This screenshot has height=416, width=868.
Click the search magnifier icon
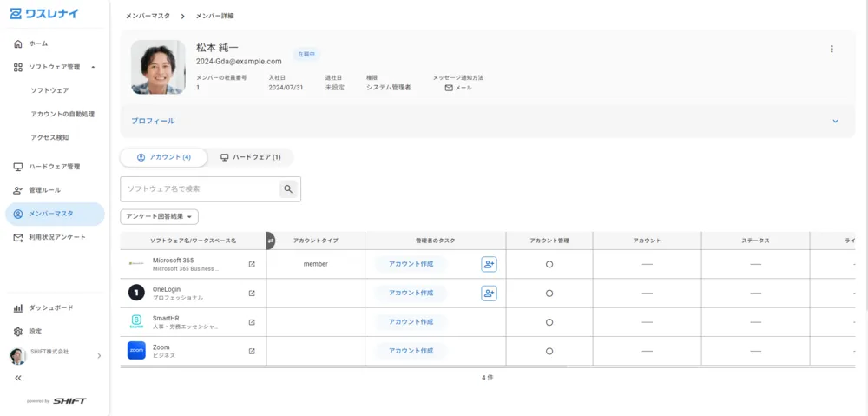[x=288, y=188]
